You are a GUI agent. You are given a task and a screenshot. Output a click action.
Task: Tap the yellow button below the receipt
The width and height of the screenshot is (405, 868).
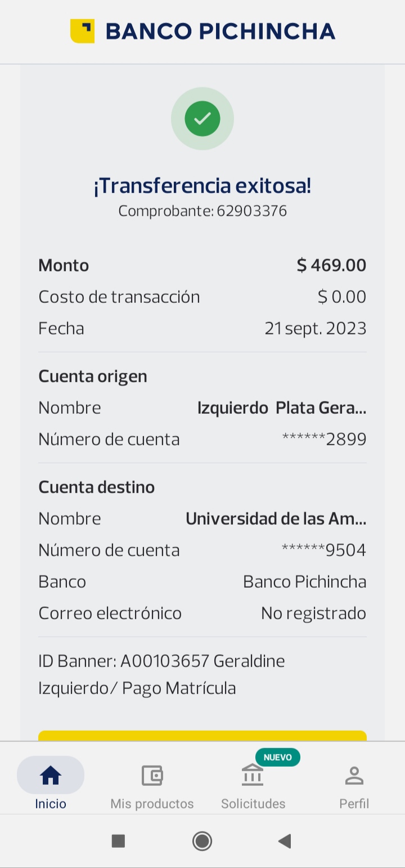coord(202,735)
